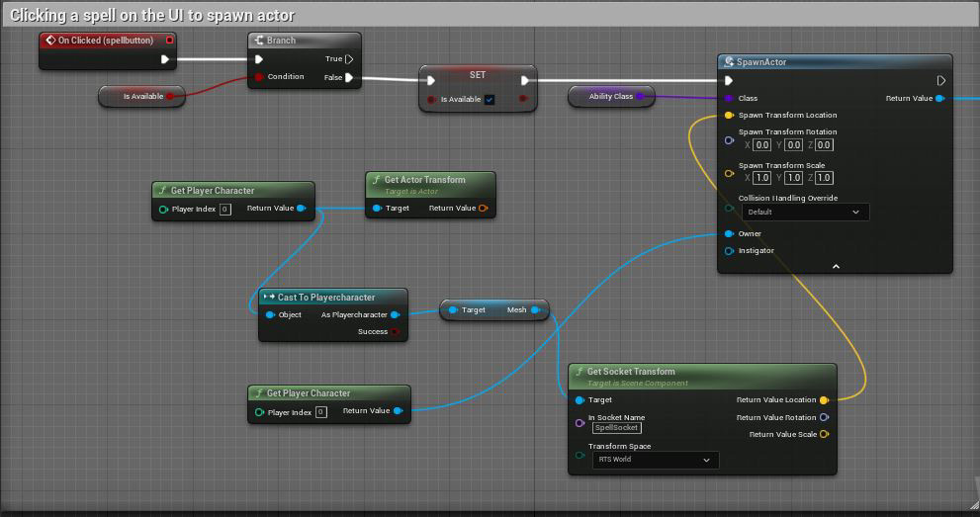
Task: Click the Rotation Z value field on SpawnActor
Action: coord(824,145)
